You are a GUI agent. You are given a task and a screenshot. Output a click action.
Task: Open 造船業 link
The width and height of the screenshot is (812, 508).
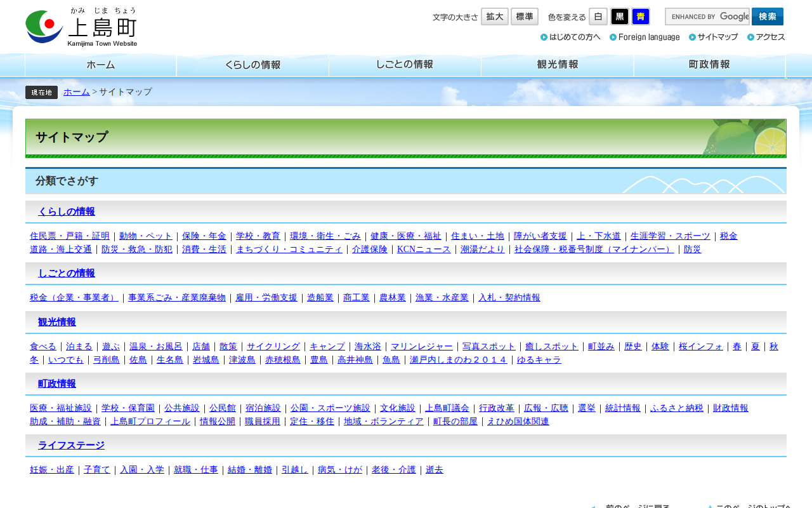(320, 298)
